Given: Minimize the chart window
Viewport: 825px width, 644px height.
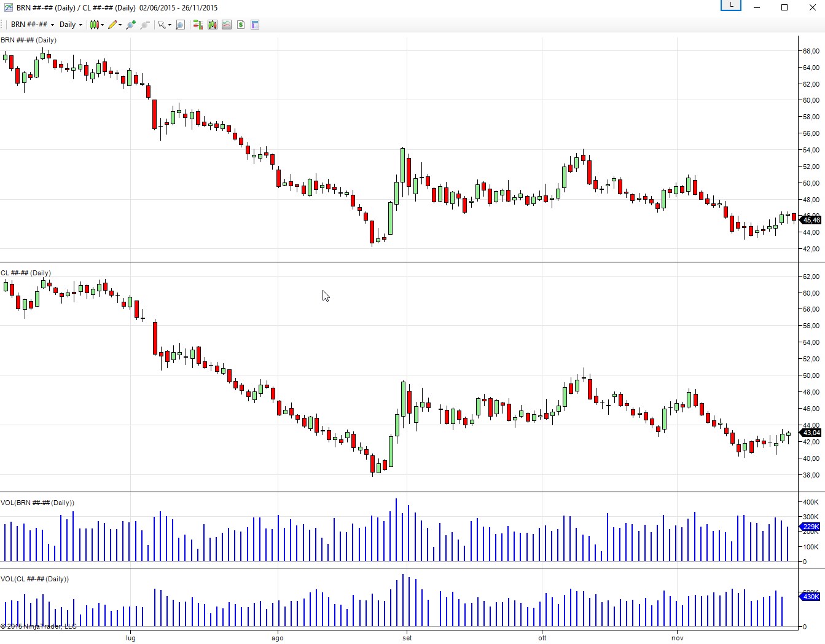Looking at the screenshot, I should pos(757,7).
